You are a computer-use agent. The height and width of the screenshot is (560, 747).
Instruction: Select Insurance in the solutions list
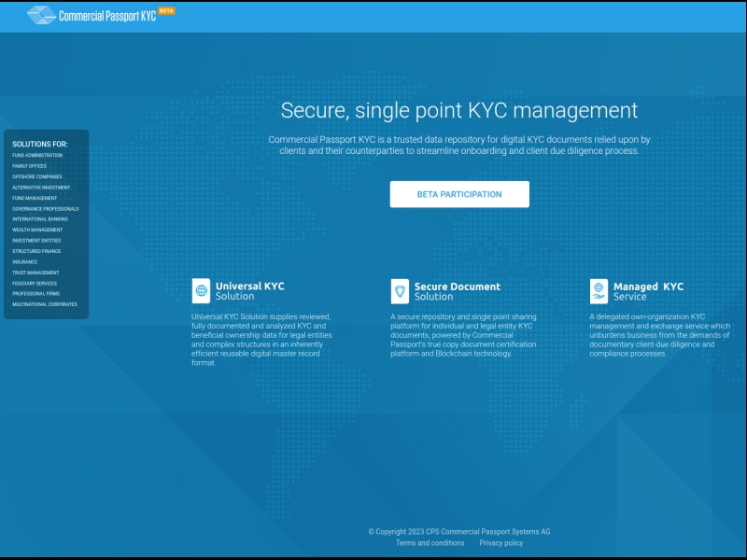25,262
